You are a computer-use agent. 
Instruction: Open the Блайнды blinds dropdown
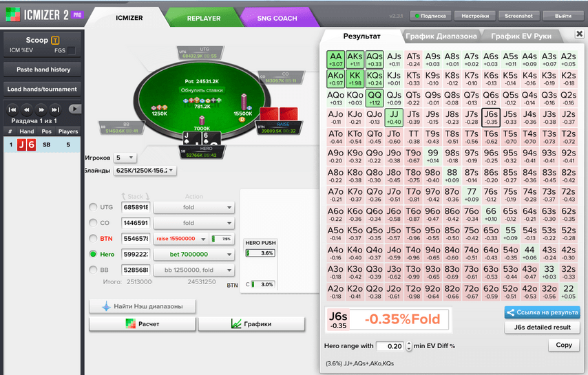point(145,171)
